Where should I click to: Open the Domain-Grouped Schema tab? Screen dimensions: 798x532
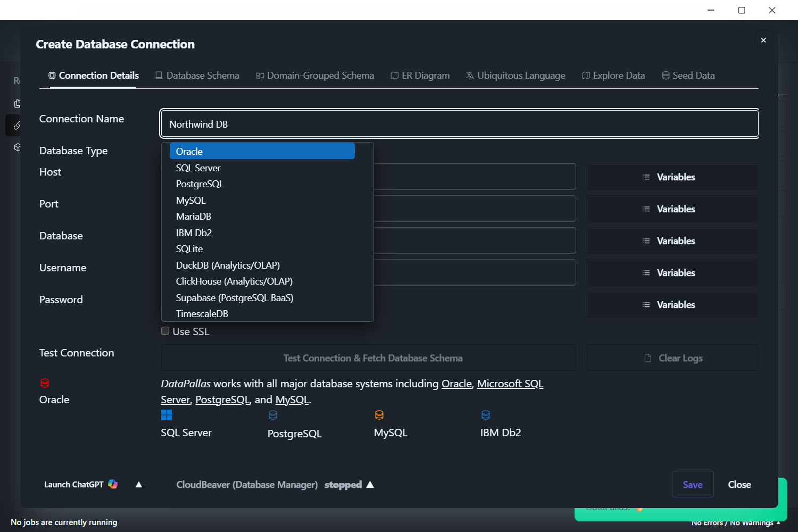[315, 76]
